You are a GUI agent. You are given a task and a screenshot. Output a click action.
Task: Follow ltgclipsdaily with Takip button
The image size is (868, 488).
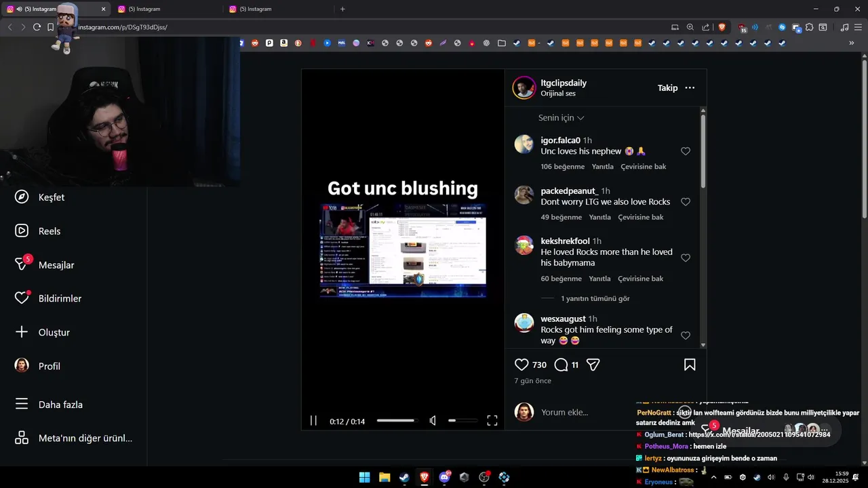tap(667, 88)
